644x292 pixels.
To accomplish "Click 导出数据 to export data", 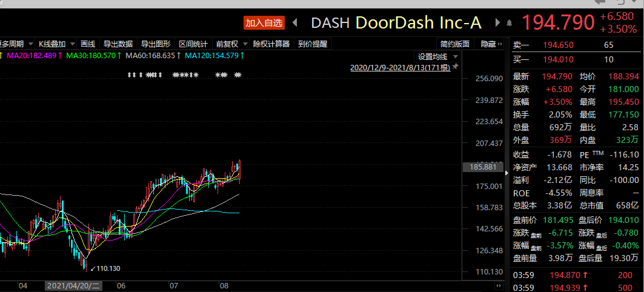I will click(x=118, y=44).
